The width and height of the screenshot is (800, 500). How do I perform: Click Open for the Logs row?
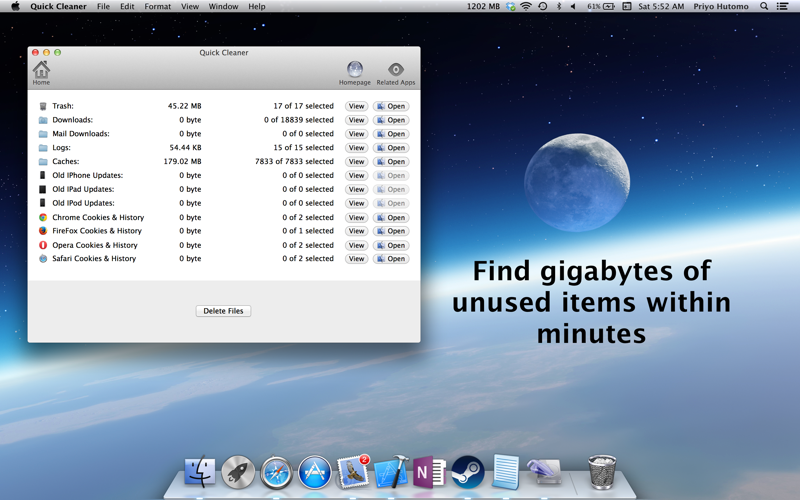[391, 147]
